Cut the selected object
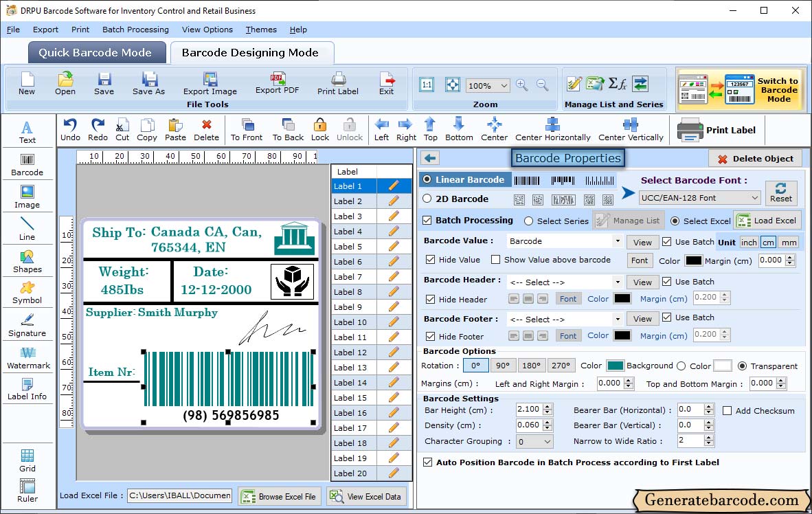 pos(122,130)
